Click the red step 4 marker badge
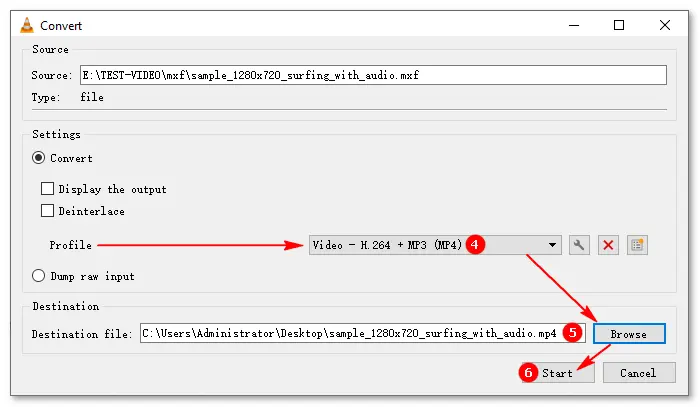The height and width of the screenshot is (407, 700). click(477, 245)
